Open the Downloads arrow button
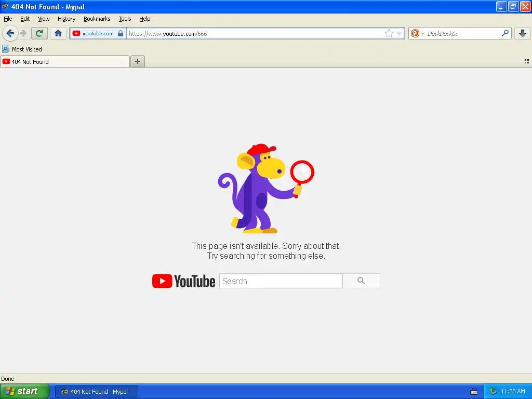The width and height of the screenshot is (532, 399). click(523, 33)
